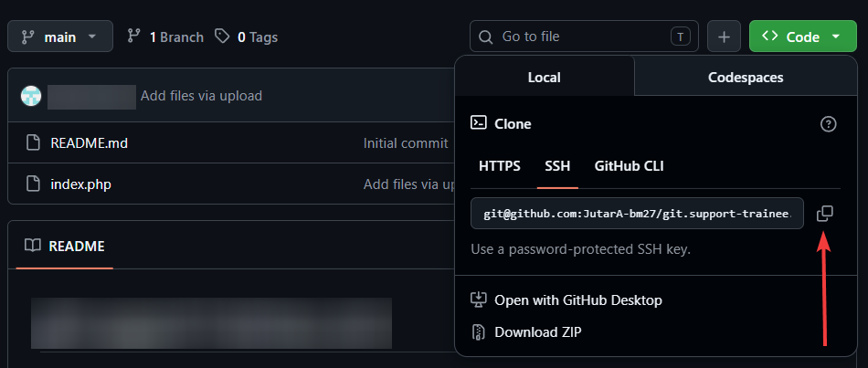Click Open with GitHub Desktop
The height and width of the screenshot is (368, 868).
point(578,300)
